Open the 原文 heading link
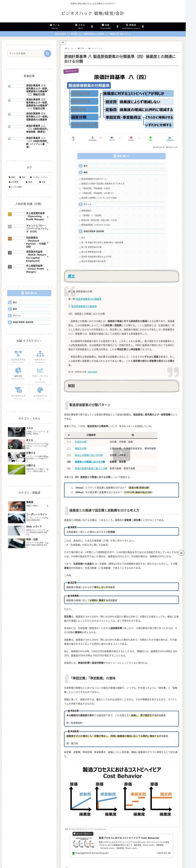196x868 pixels. (71, 276)
